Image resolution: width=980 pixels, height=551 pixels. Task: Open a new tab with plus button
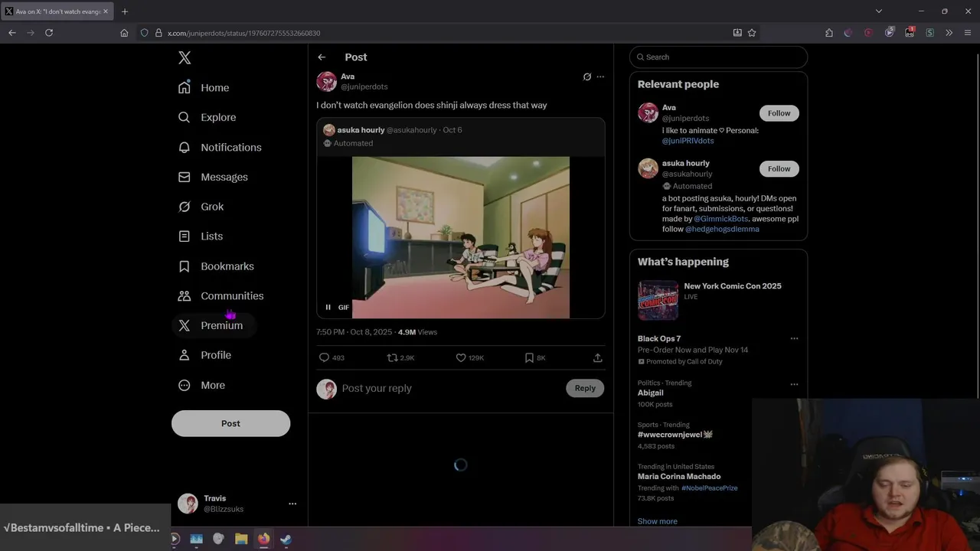[x=125, y=11]
